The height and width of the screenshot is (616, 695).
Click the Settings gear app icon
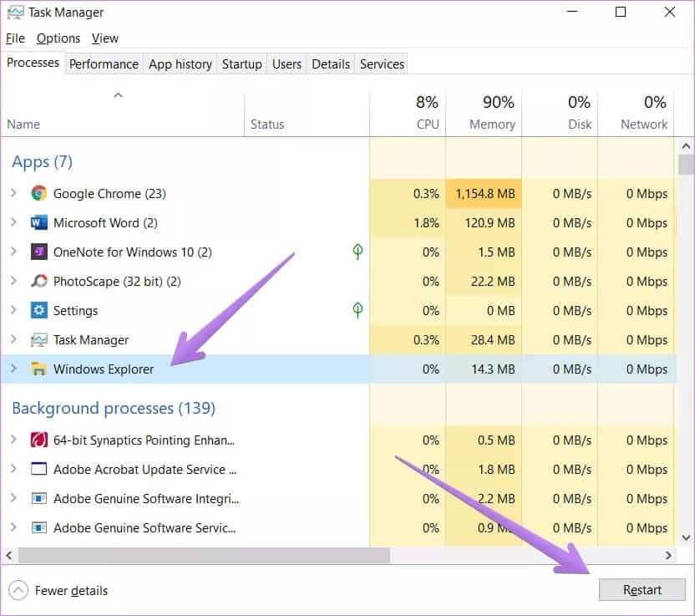coord(38,310)
